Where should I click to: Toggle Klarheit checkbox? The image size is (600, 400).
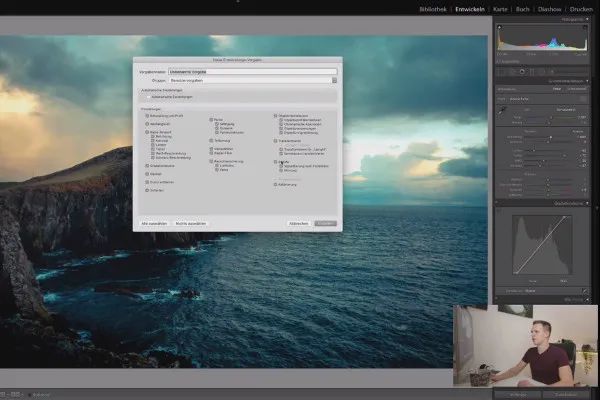(x=147, y=174)
